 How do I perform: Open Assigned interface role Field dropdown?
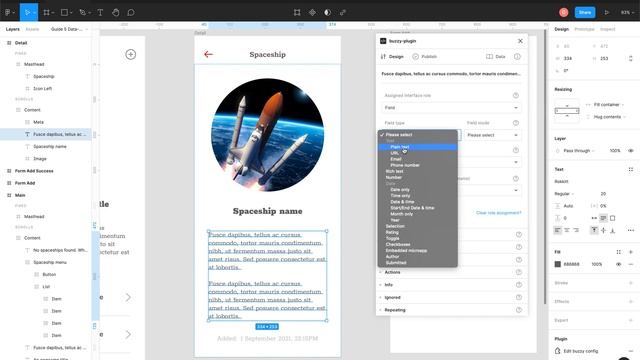pyautogui.click(x=451, y=107)
